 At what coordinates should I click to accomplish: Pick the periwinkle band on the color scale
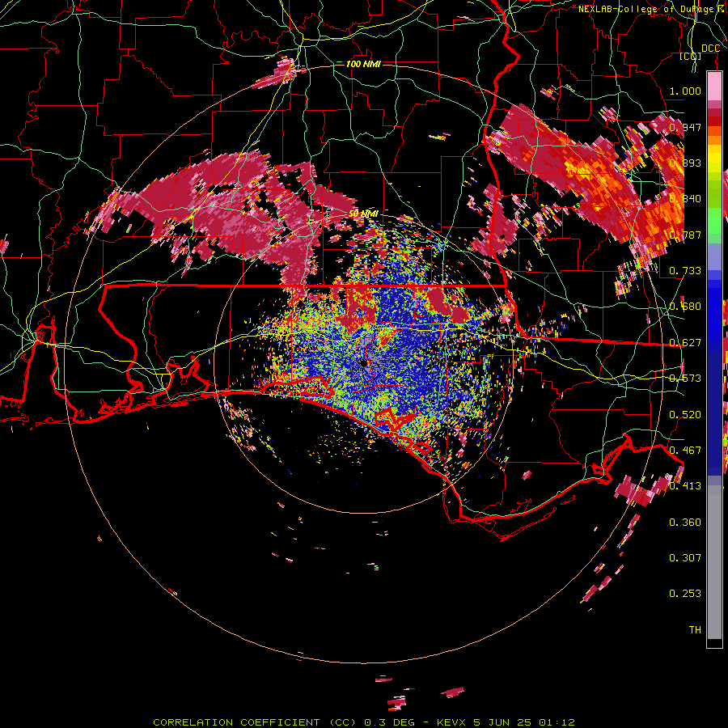point(714,256)
